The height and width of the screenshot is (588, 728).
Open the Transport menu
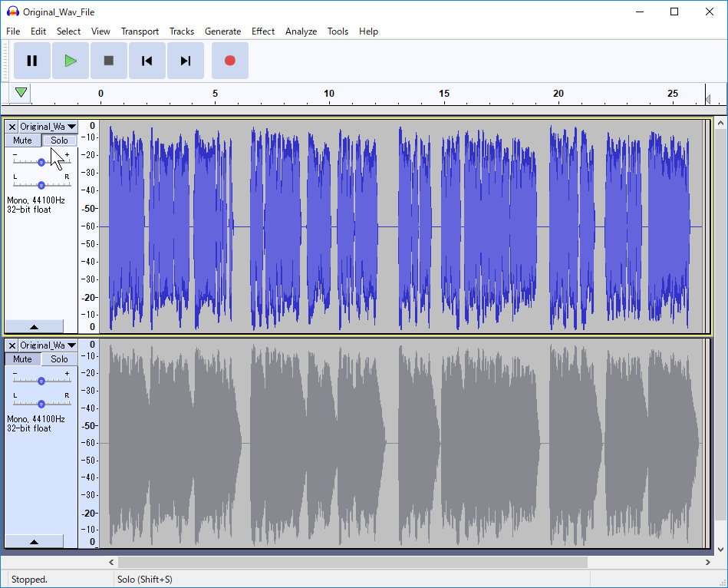click(140, 31)
